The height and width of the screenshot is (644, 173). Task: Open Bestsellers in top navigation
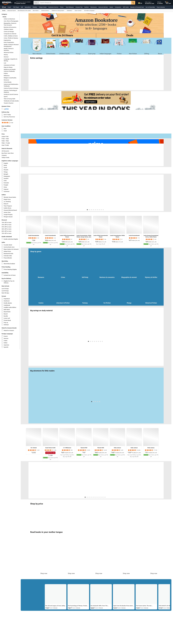pos(28,7)
